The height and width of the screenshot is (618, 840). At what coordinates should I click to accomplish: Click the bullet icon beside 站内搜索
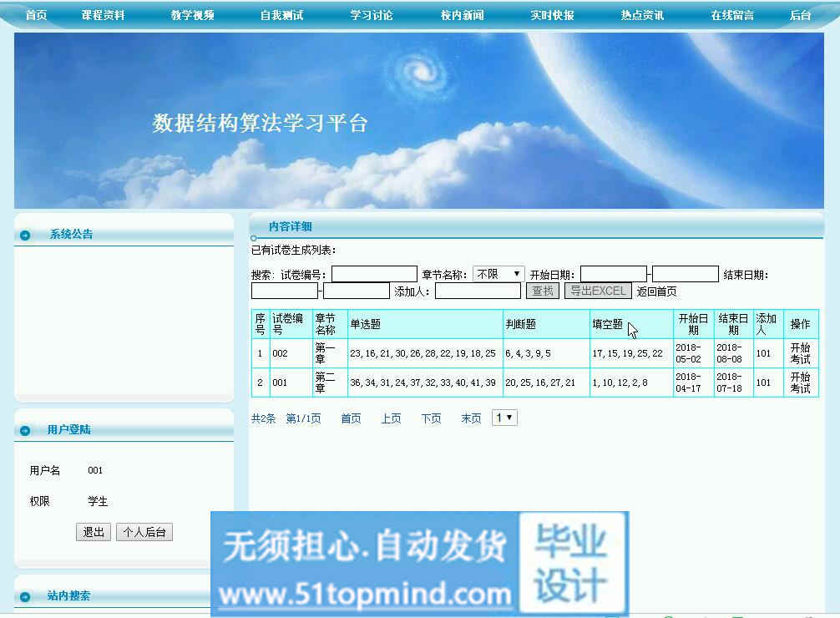pos(26,597)
